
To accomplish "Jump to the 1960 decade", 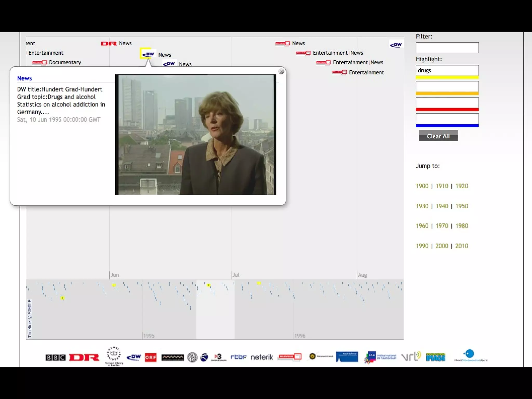I will click(422, 226).
